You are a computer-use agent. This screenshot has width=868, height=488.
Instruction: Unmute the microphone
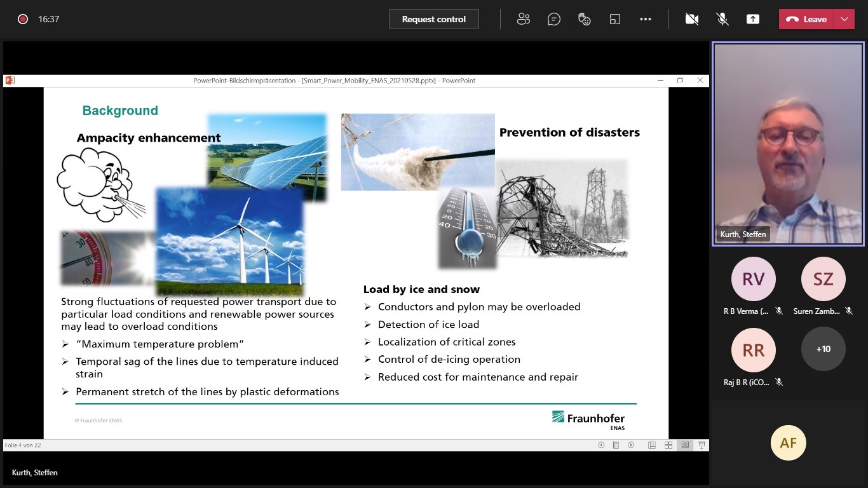(722, 19)
